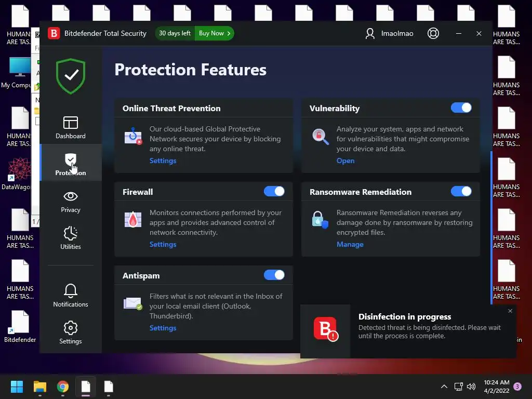Open Notifications from the sidebar
The image size is (532, 399).
coord(71,296)
